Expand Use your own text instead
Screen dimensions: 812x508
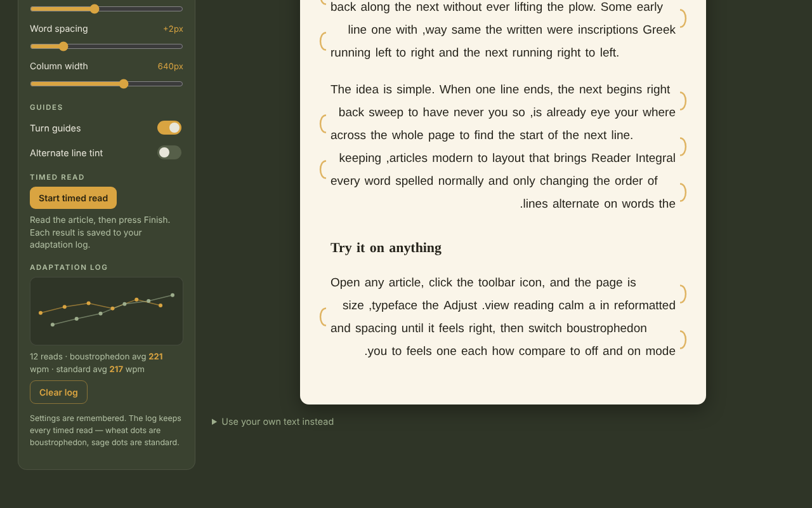pos(273,422)
